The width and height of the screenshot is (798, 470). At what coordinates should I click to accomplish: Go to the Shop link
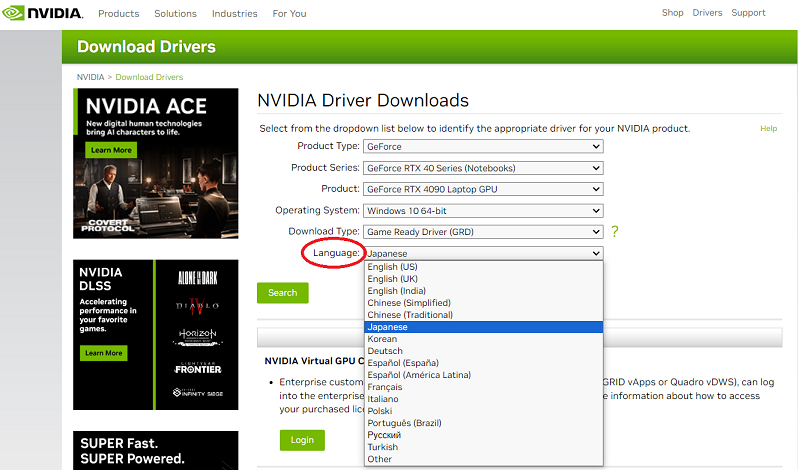click(x=672, y=13)
